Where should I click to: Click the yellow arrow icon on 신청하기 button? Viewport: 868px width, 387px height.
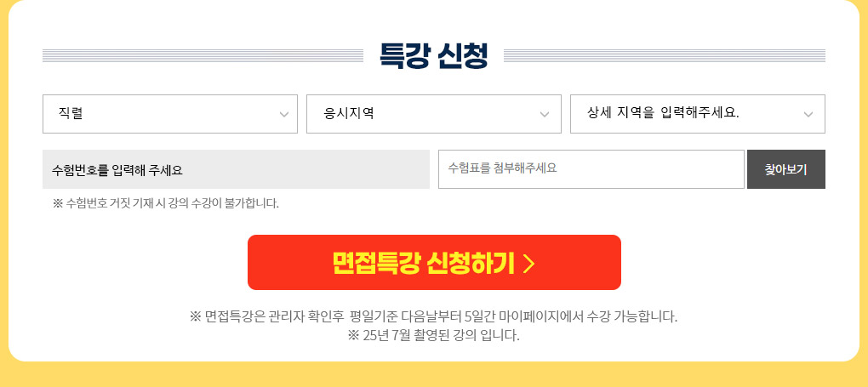(x=528, y=264)
